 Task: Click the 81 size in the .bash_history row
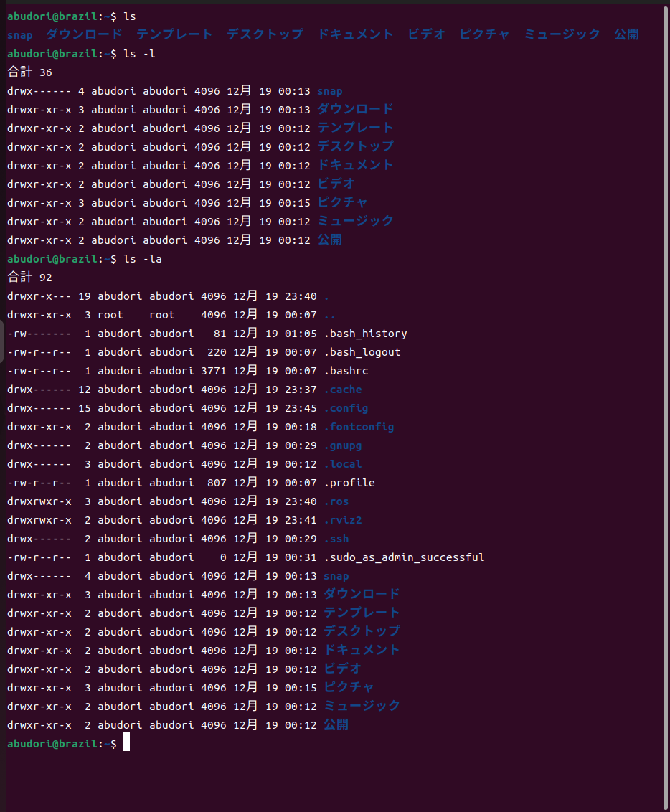pyautogui.click(x=220, y=334)
